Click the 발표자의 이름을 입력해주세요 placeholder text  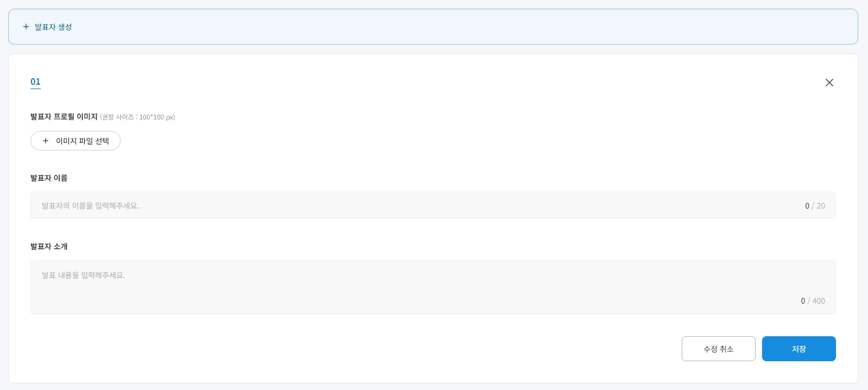90,206
